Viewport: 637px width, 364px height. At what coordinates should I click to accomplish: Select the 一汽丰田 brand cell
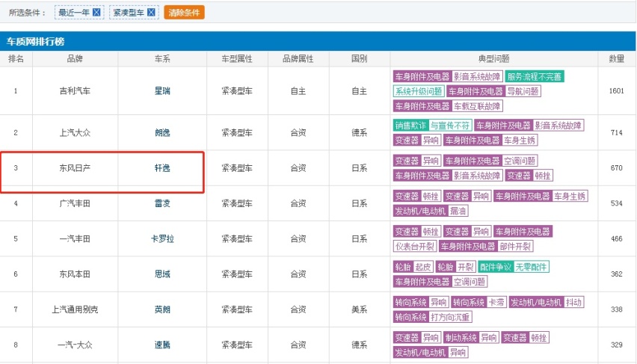point(75,239)
